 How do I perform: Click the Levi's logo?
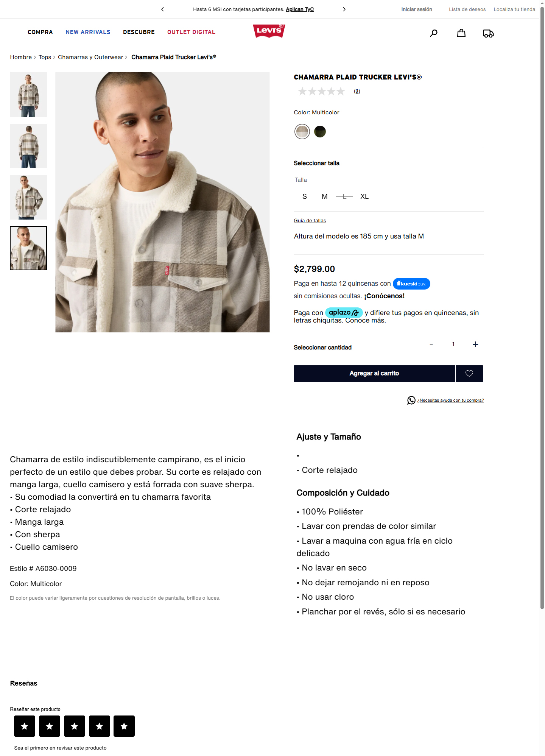(269, 31)
